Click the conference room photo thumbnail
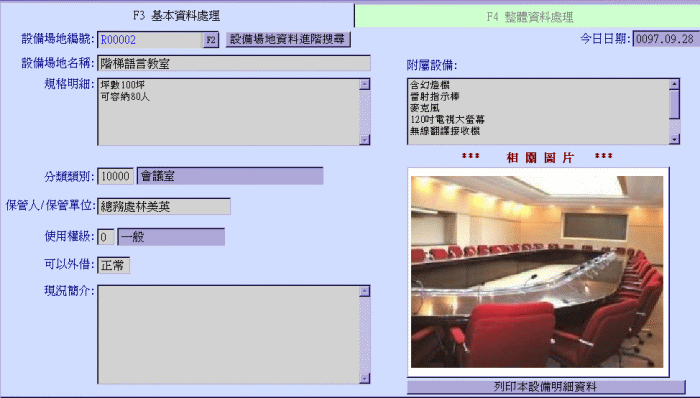Image resolution: width=700 pixels, height=398 pixels. coord(537,272)
